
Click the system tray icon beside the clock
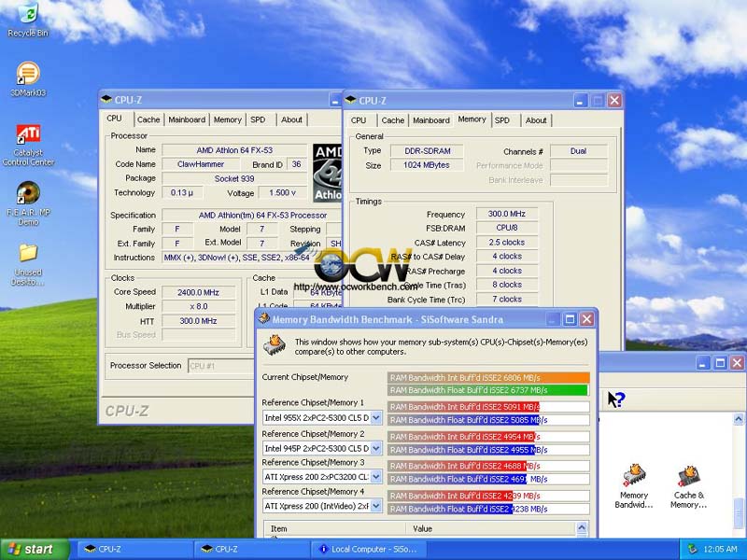tap(692, 549)
